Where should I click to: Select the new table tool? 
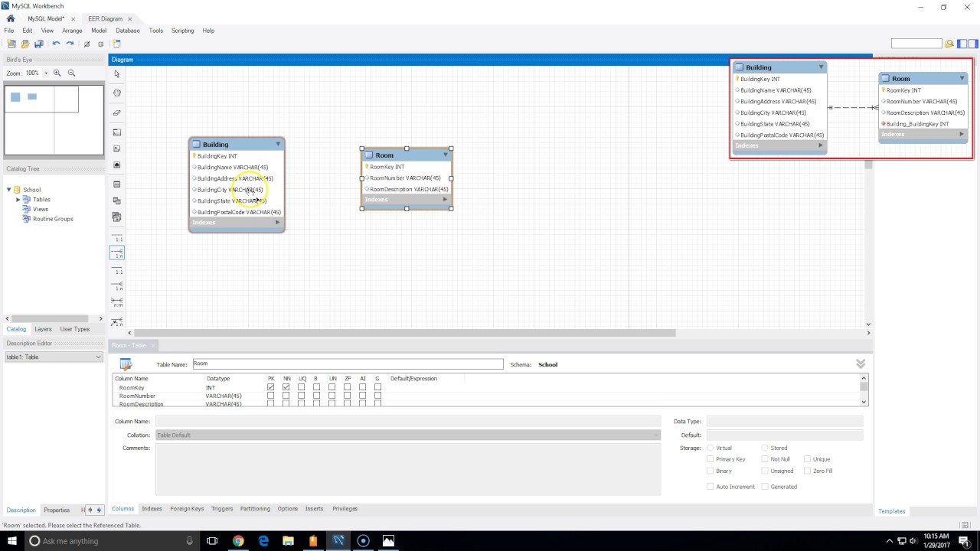(x=116, y=184)
